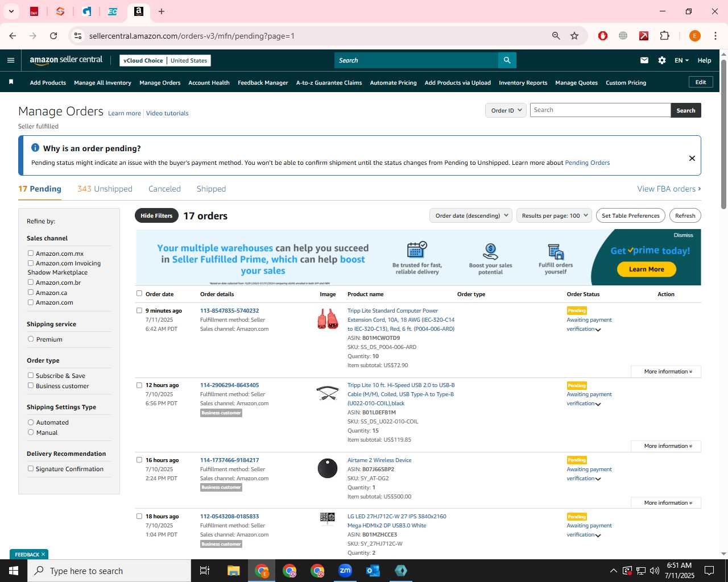Open Feedback Manager menu item

point(263,82)
